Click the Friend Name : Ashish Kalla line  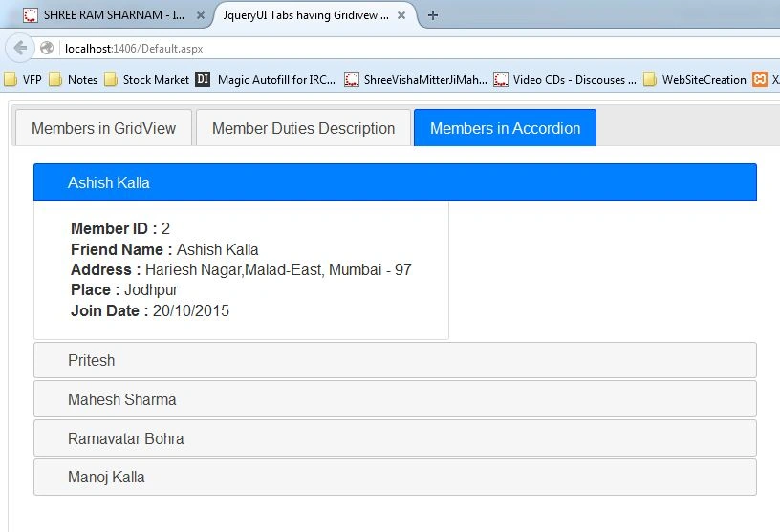click(x=164, y=249)
